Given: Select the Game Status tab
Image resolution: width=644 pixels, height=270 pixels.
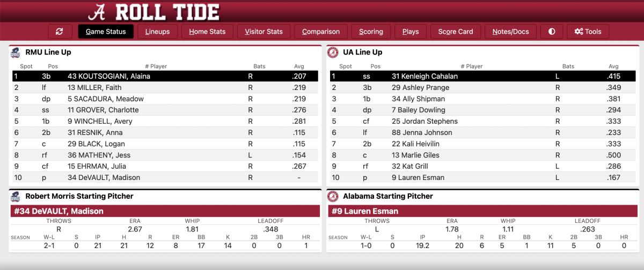Looking at the screenshot, I should coord(106,32).
